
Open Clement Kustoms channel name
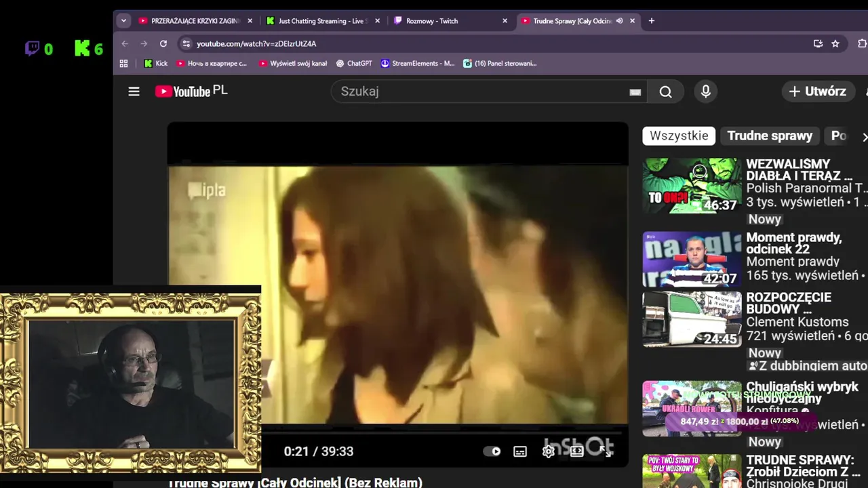(797, 322)
